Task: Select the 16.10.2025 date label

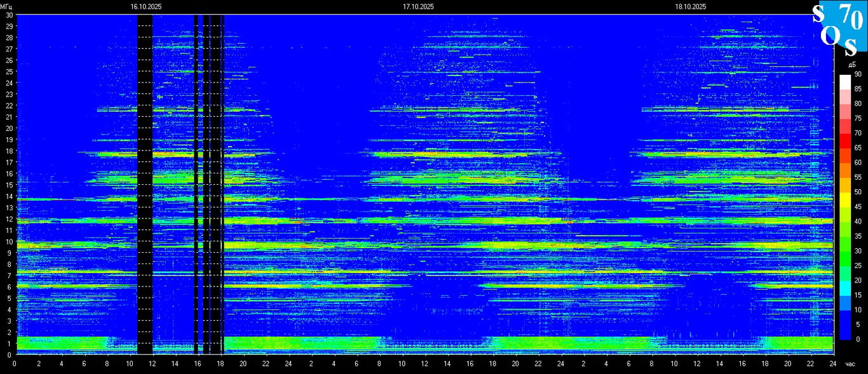Action: coord(146,6)
